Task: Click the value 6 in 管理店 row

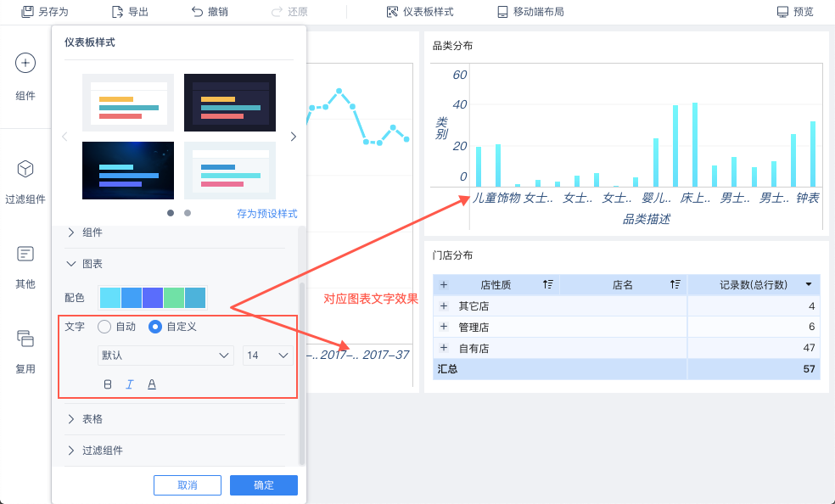Action: pos(811,327)
